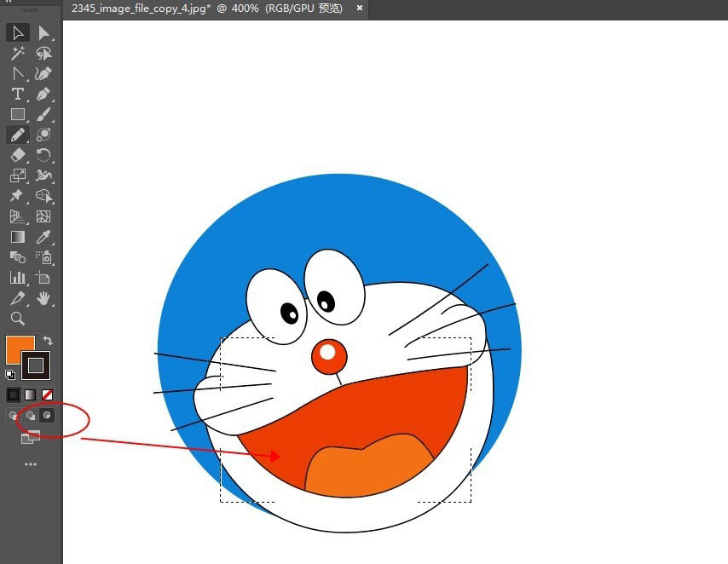Select the Pencil tool

(x=18, y=135)
